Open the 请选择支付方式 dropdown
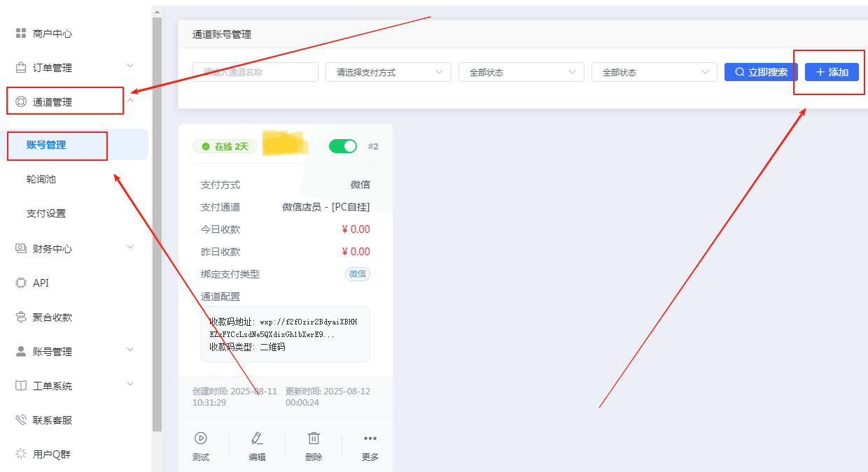868x472 pixels. click(388, 72)
